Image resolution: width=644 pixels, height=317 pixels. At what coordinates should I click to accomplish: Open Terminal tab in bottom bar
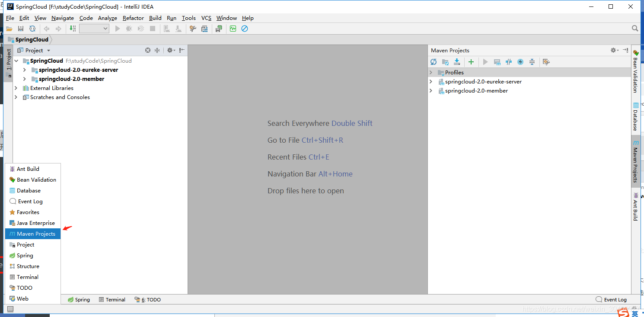(x=112, y=299)
